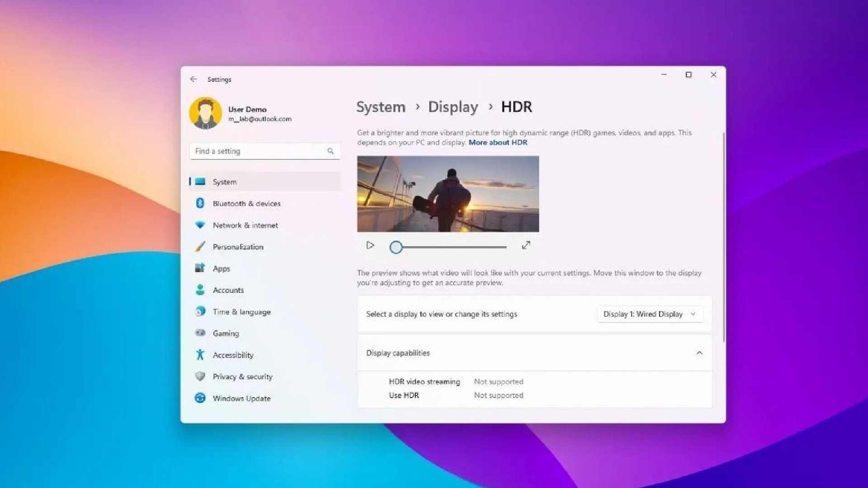Click the video preview seek slider handle

396,247
